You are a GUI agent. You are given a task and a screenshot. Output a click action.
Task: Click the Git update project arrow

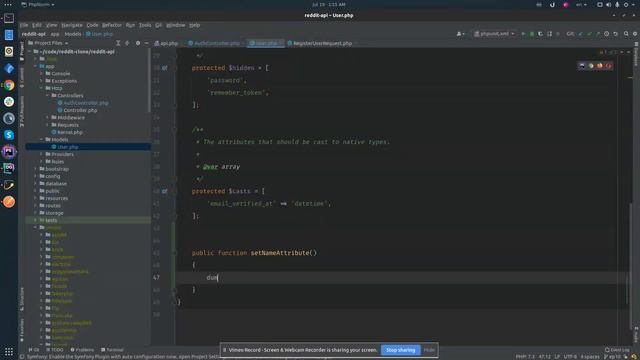tap(580, 34)
